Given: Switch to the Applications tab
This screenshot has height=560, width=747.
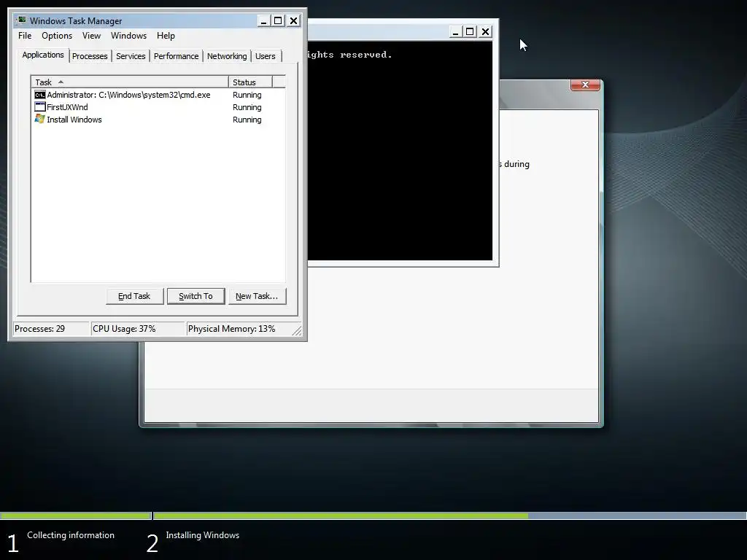Looking at the screenshot, I should tap(43, 55).
